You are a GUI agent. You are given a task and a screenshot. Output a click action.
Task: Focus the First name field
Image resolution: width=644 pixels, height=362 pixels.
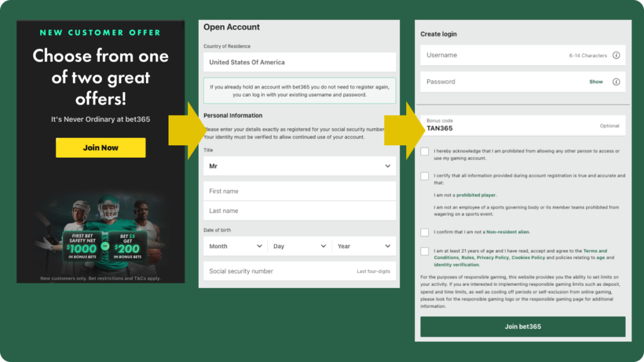pyautogui.click(x=299, y=191)
